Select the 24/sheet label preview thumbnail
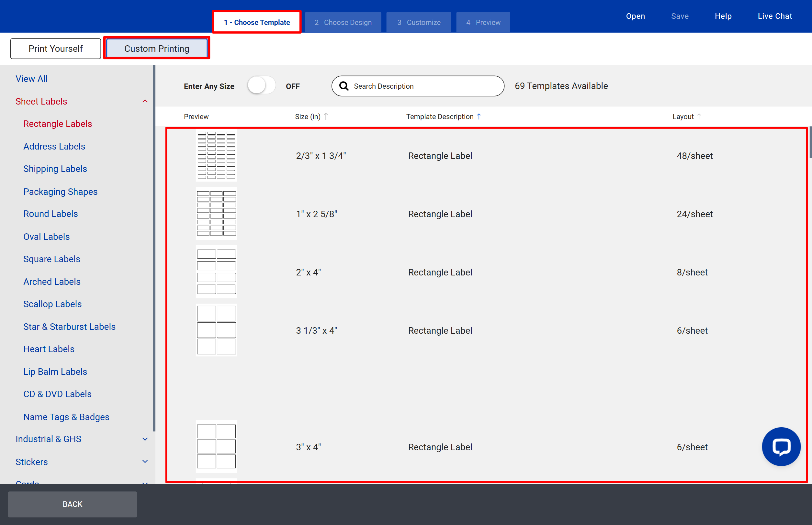Screen dimensions: 812x525 [216, 214]
